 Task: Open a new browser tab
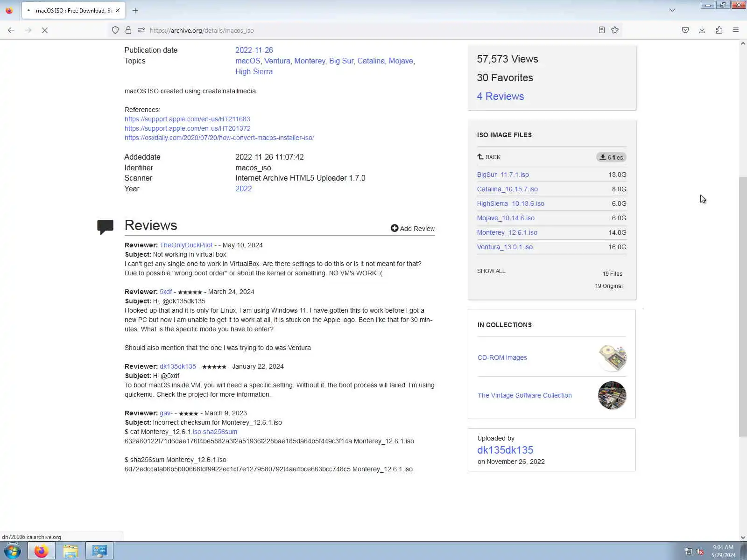point(135,10)
